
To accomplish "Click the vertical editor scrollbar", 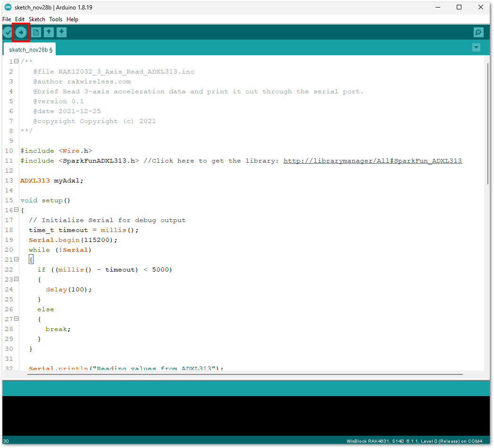I will pyautogui.click(x=488, y=124).
